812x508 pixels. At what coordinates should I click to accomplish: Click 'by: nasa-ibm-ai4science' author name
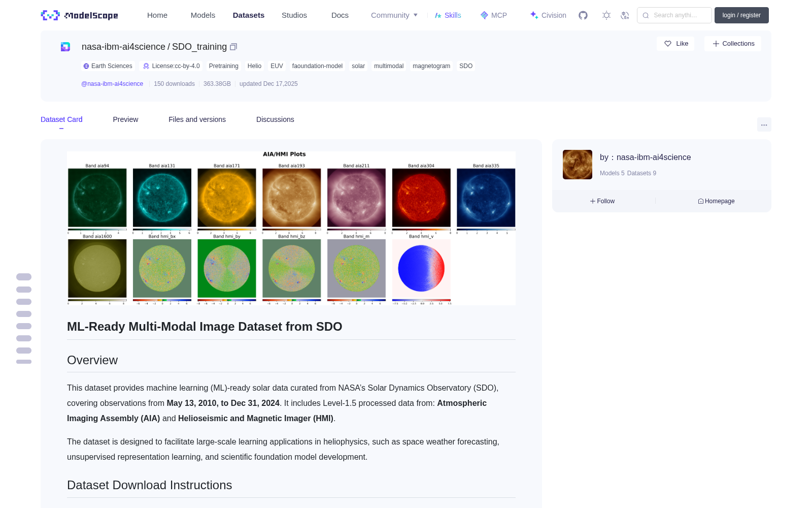[645, 157]
